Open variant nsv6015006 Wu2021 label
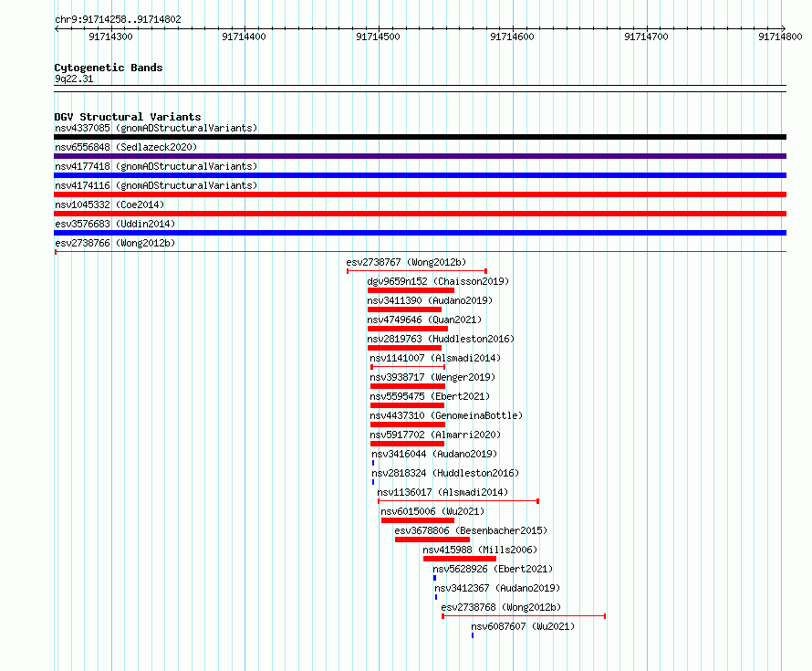Viewport: 812px width, 671px height. pyautogui.click(x=432, y=511)
